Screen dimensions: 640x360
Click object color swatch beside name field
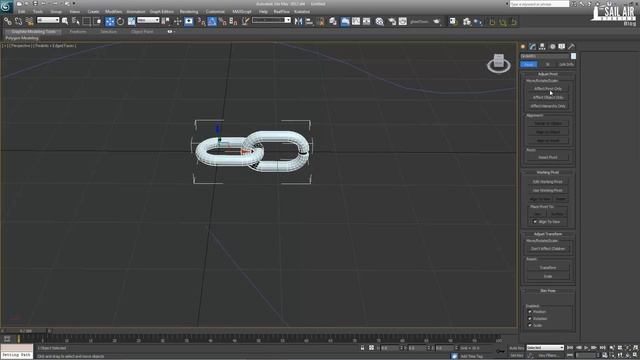573,56
